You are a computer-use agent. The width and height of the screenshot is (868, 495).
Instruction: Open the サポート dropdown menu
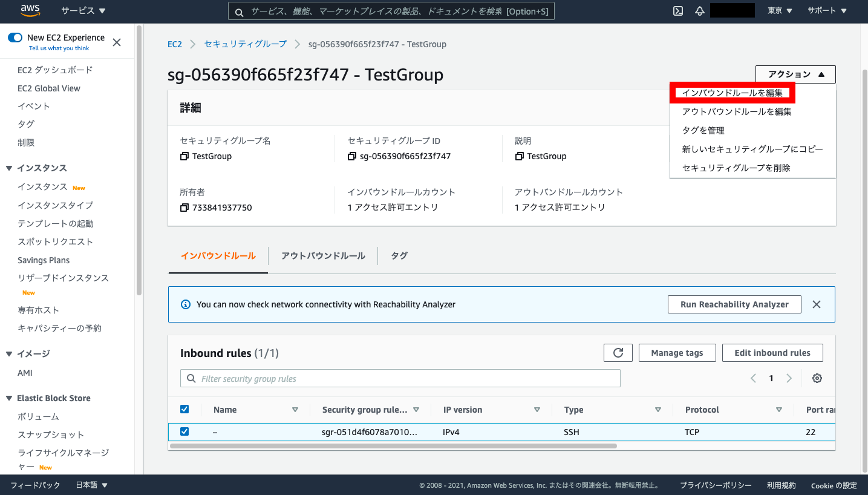coord(827,10)
